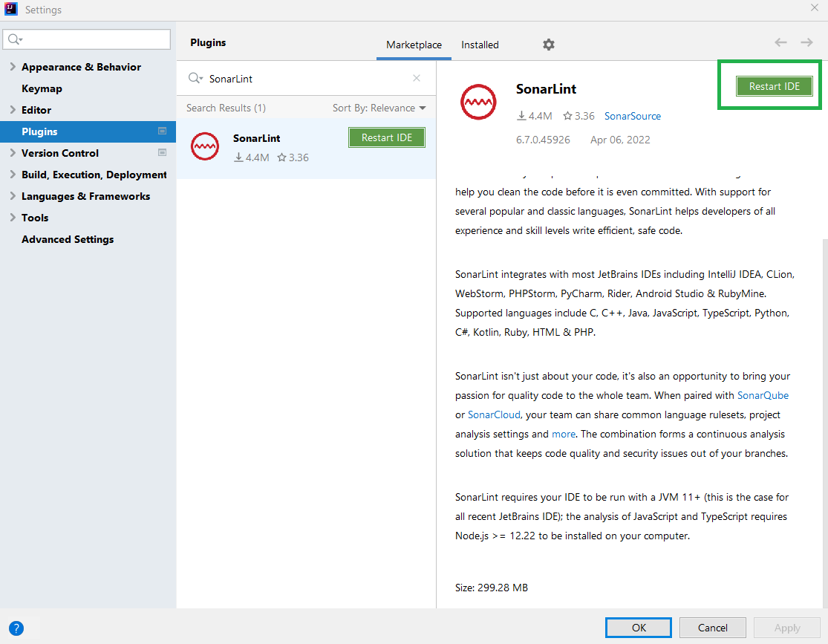Image resolution: width=828 pixels, height=644 pixels.
Task: Close the Settings dialog window
Action: 815,8
